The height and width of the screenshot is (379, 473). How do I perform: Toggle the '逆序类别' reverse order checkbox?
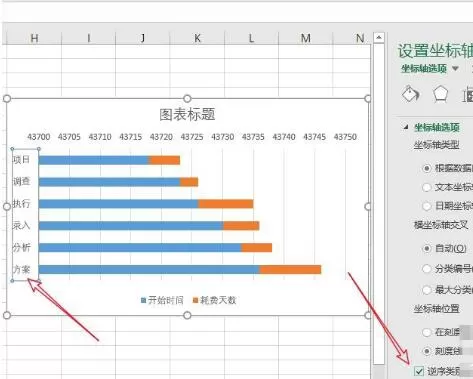tap(419, 371)
